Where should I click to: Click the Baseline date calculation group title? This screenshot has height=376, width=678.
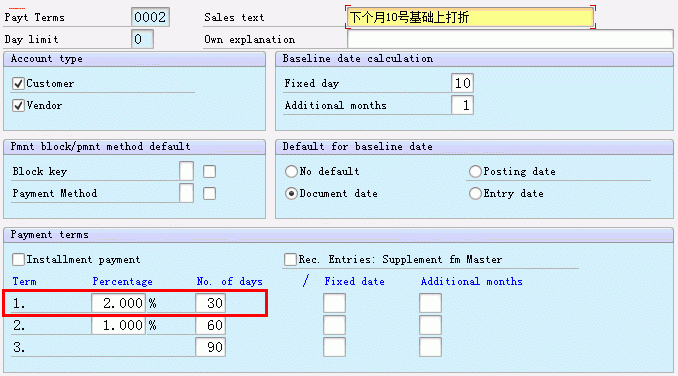358,58
